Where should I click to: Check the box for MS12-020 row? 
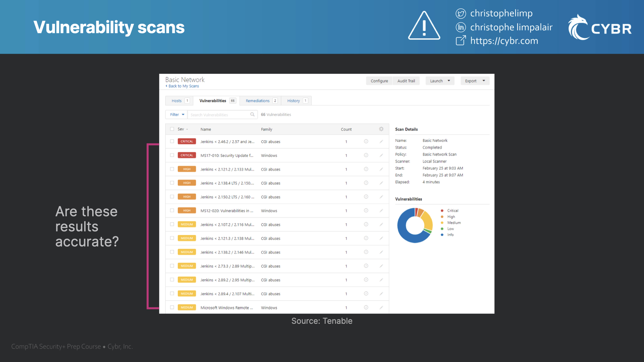pyautogui.click(x=172, y=210)
